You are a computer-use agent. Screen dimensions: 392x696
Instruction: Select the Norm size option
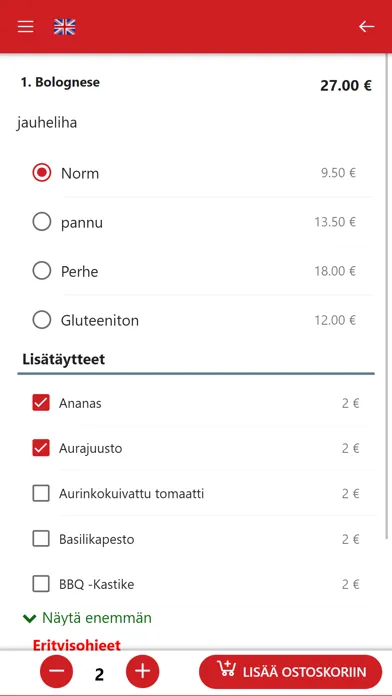(x=42, y=173)
